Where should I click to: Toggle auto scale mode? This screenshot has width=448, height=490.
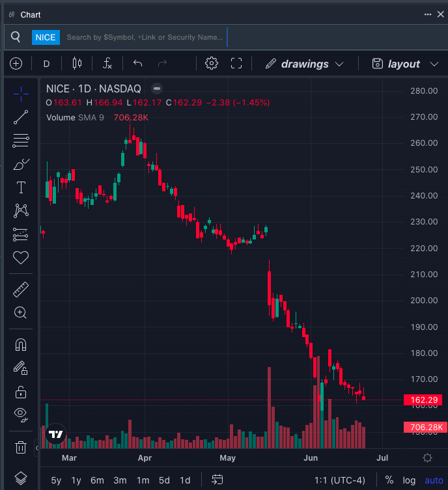(x=434, y=480)
